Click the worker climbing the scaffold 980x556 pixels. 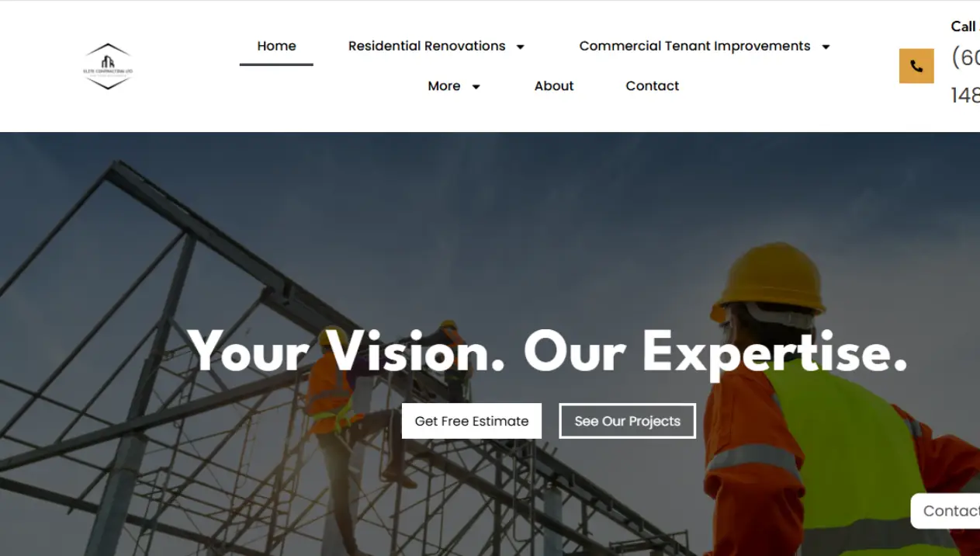335,404
